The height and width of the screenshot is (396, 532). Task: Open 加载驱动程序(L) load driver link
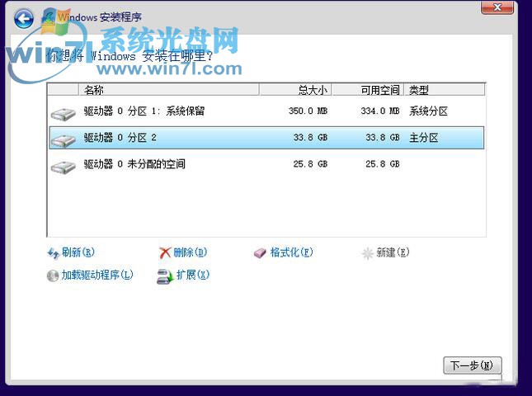pos(97,275)
